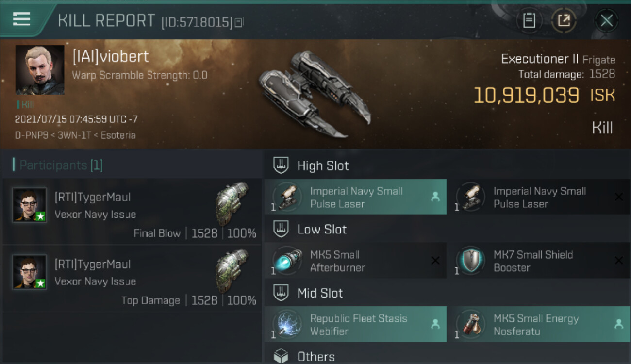Open the Others section
The image size is (631, 364).
coord(315,357)
